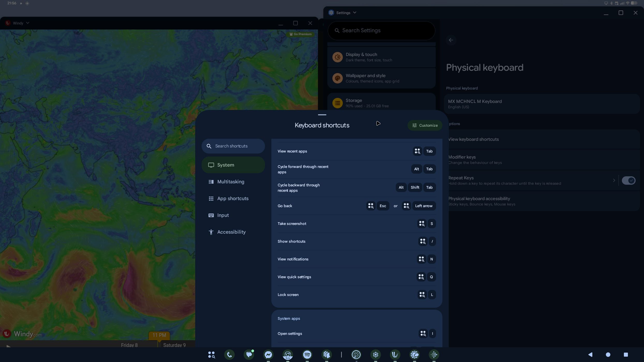
Task: Click the View notifications shortcut row
Action: click(357, 259)
